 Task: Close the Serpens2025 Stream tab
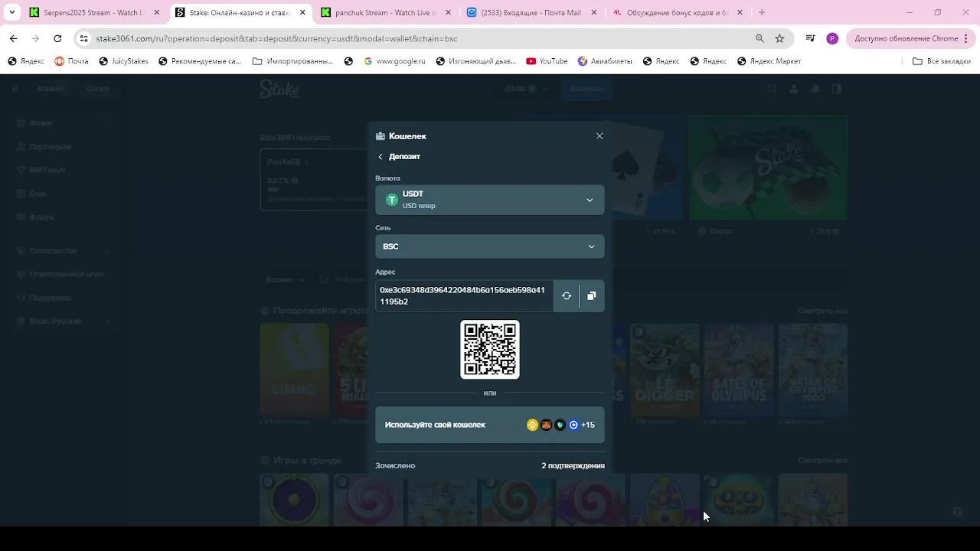157,12
